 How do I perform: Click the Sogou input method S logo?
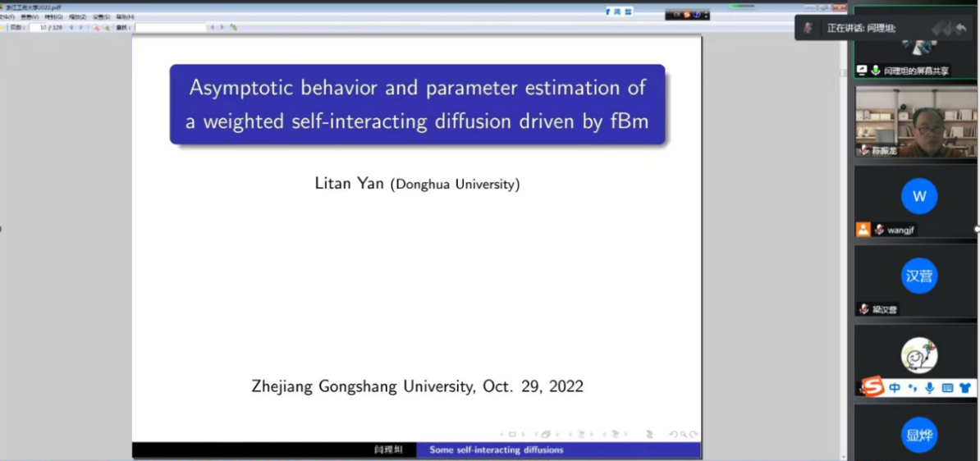coord(873,387)
